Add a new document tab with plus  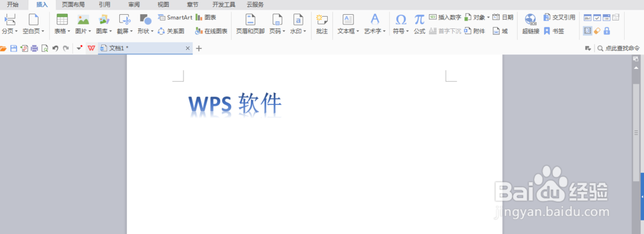pos(199,48)
